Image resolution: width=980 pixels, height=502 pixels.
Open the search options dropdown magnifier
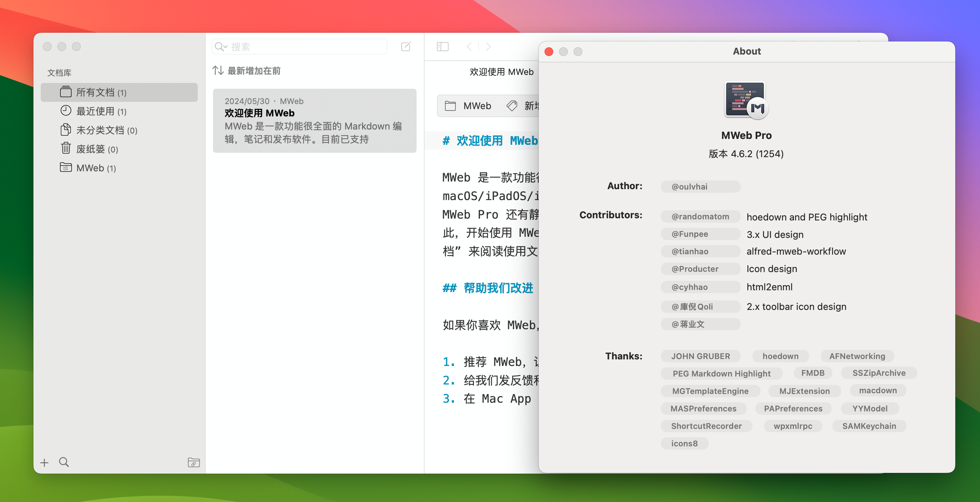221,47
